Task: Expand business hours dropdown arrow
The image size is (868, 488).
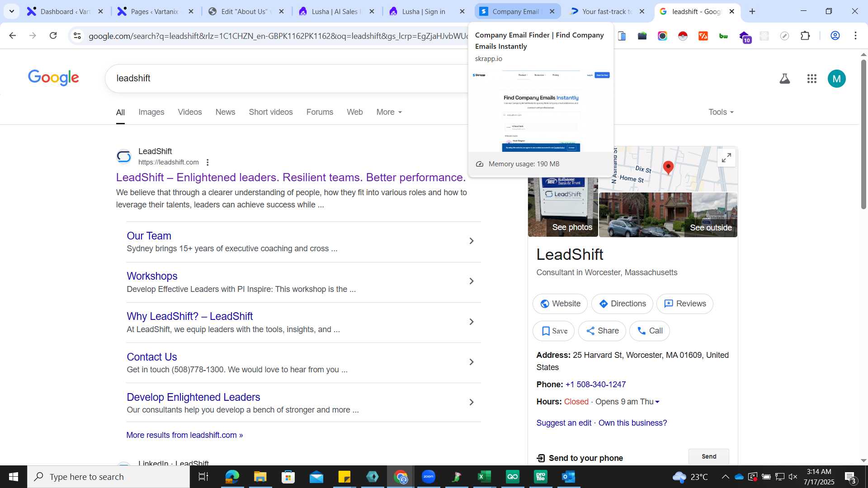Action: tap(657, 402)
